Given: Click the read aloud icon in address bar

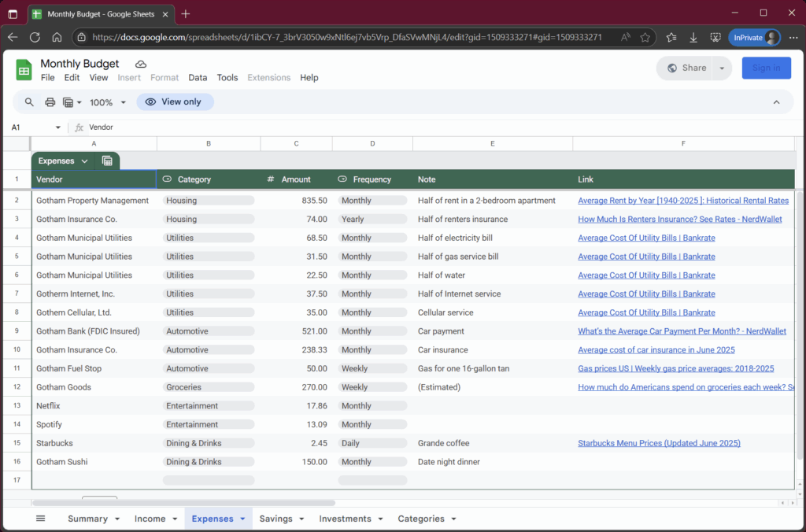Looking at the screenshot, I should coord(625,37).
